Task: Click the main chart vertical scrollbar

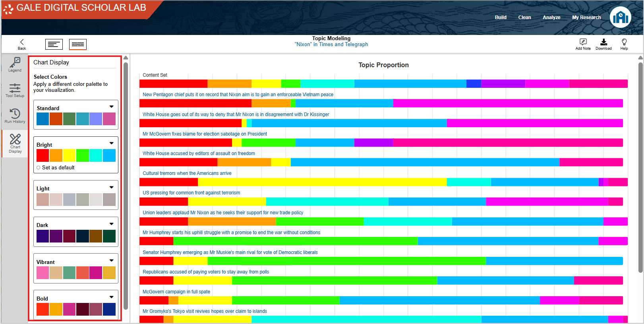Action: click(x=640, y=167)
